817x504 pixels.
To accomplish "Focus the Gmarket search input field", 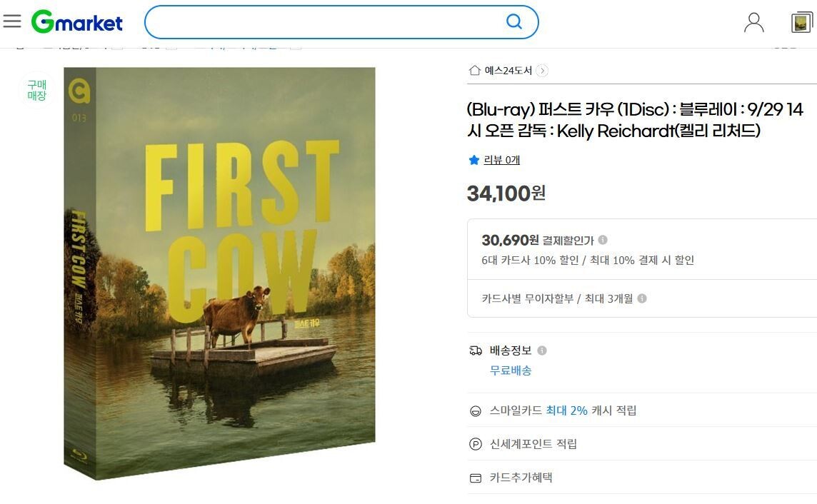I will [x=325, y=22].
